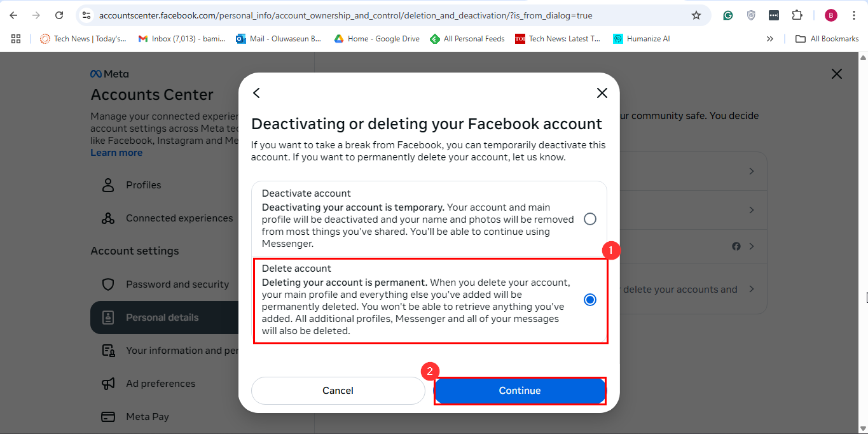The image size is (868, 434).
Task: Close the deactivation dialog with X
Action: [x=602, y=93]
